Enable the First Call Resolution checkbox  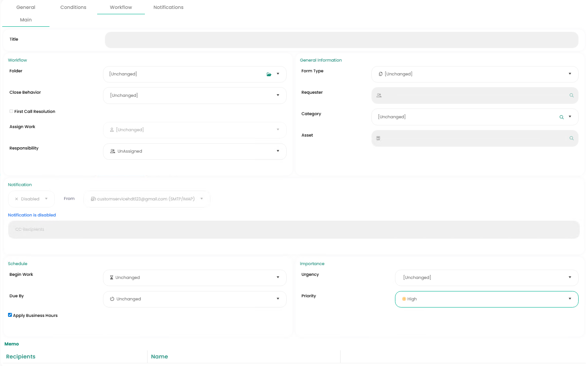(11, 112)
